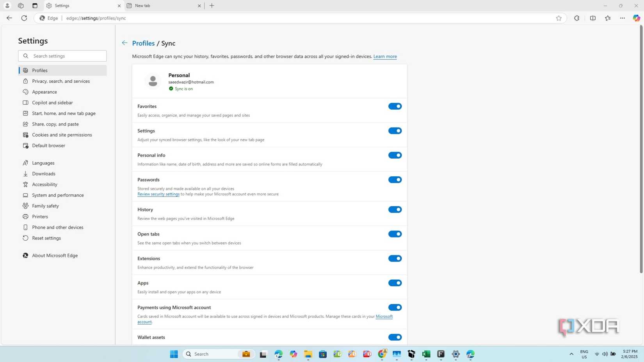
Task: Turn off History sync
Action: [395, 209]
